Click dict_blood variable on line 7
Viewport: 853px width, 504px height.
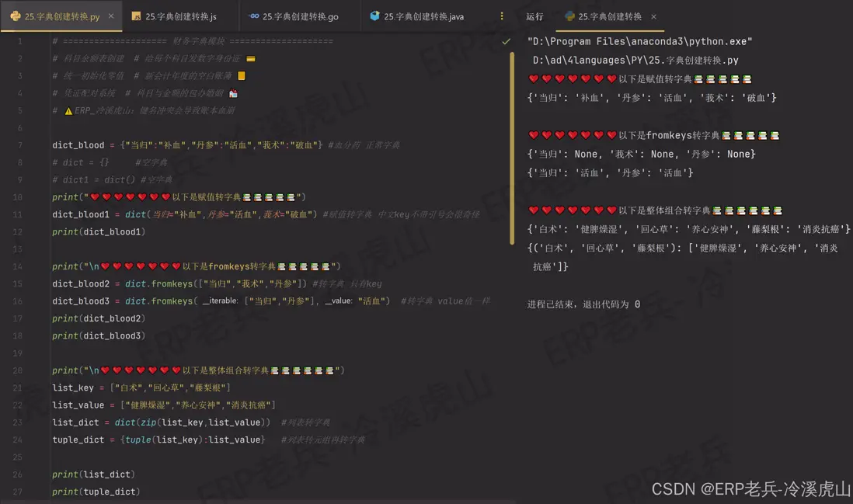coord(78,145)
